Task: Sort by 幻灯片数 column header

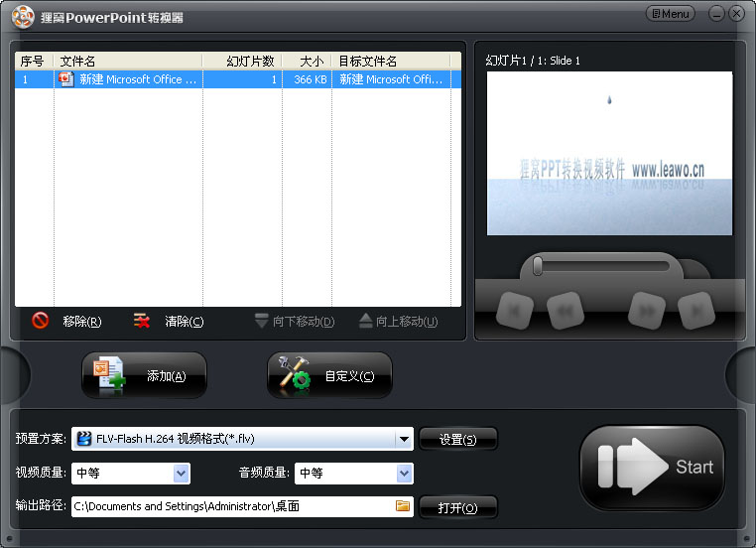Action: tap(242, 62)
